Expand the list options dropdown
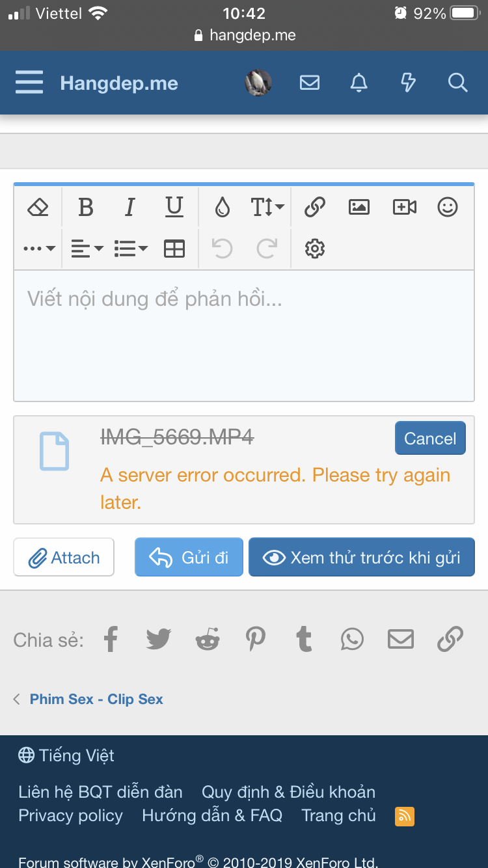 131,249
